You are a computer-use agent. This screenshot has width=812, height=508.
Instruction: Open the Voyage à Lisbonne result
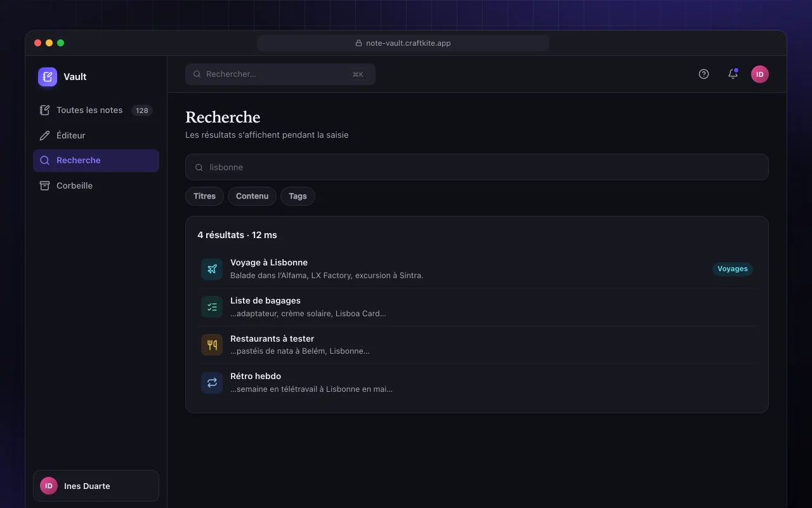click(x=476, y=269)
